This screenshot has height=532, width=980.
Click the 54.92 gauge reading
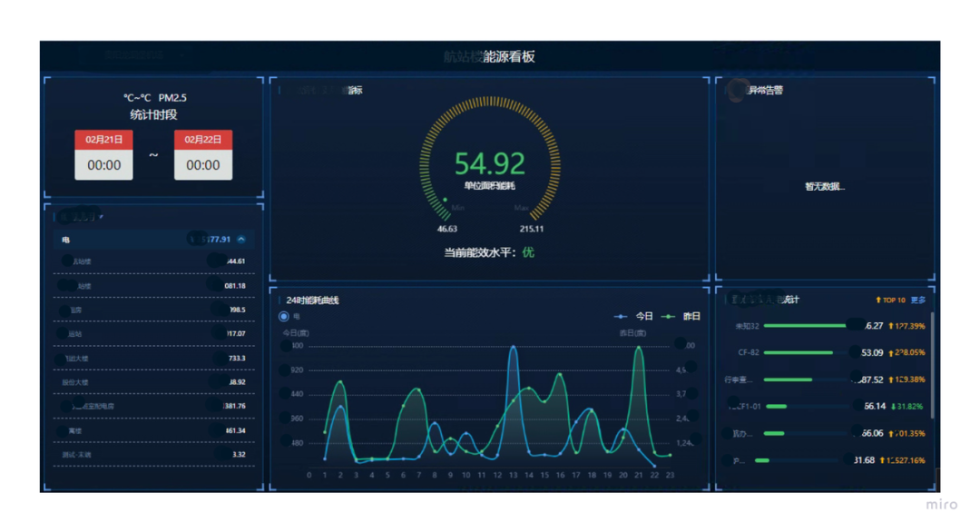[x=489, y=163]
